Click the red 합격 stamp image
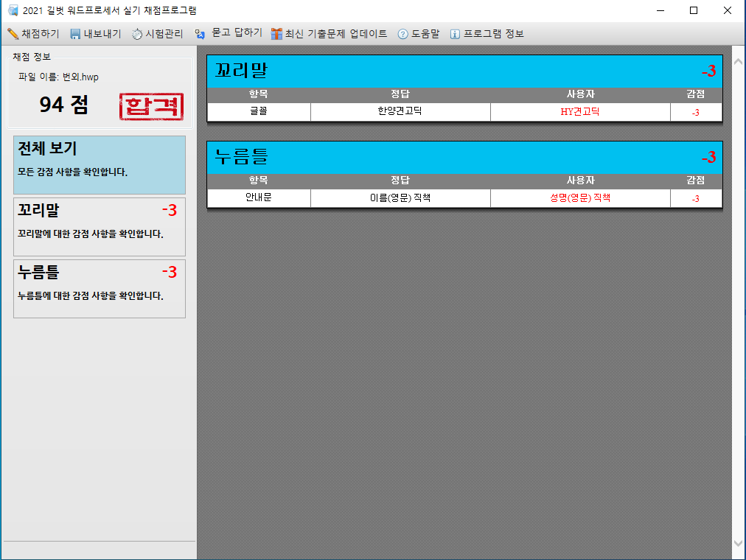 coord(151,107)
